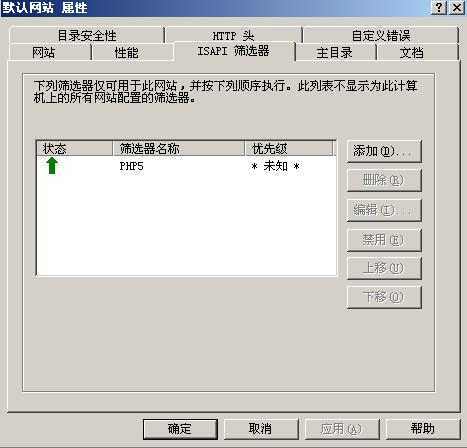Sort by the 状态 column header
Screen dimensions: 467x448
pyautogui.click(x=74, y=148)
